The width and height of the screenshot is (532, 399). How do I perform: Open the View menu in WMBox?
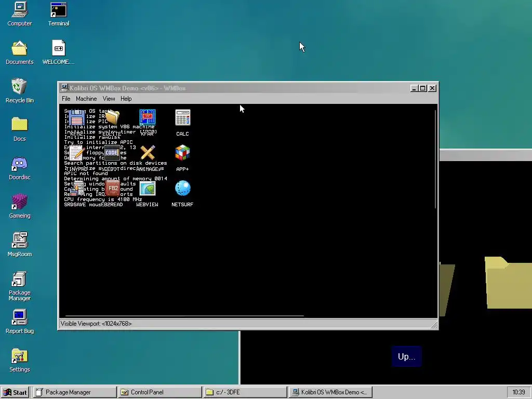(109, 99)
